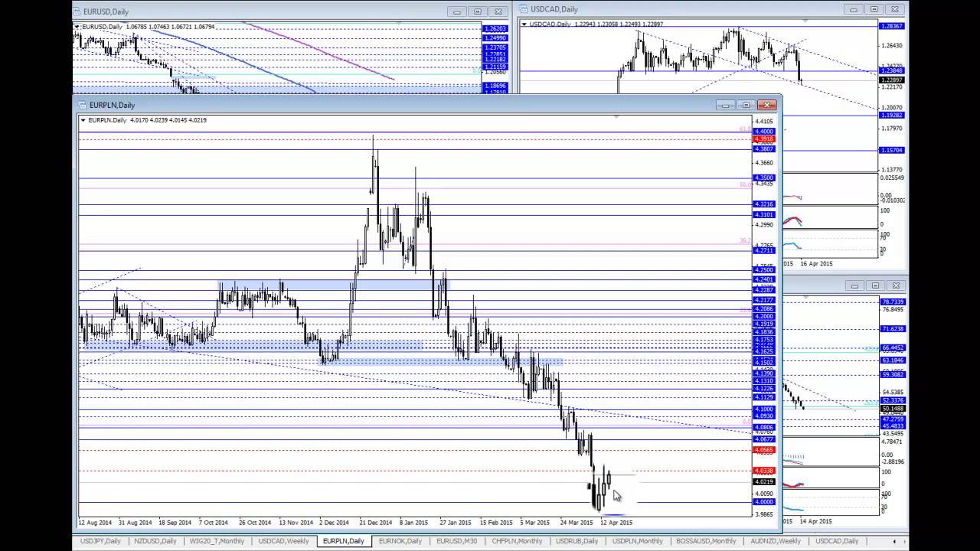Switch to the USDCAD,Daily bottom tab
The width and height of the screenshot is (980, 551).
point(837,541)
